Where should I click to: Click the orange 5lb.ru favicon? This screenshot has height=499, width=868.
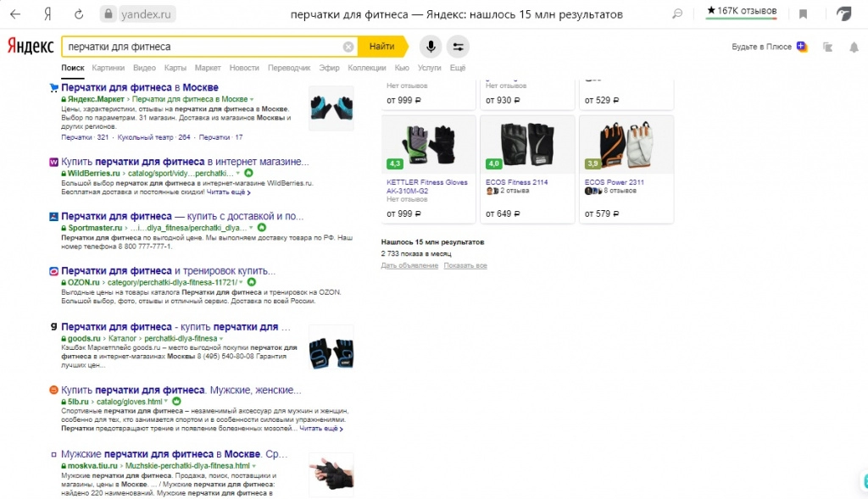[x=53, y=390]
